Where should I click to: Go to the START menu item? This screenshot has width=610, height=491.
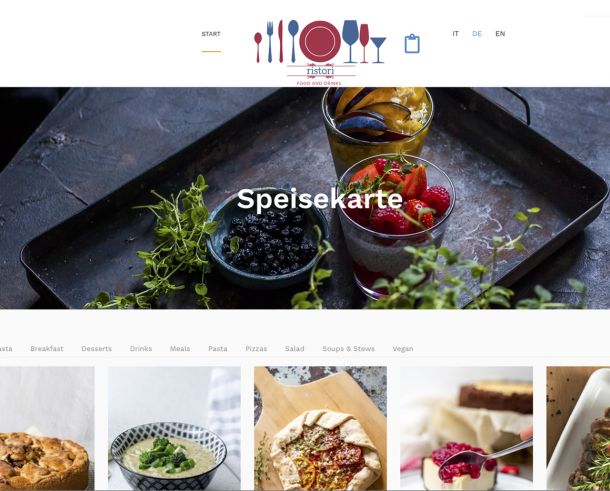(x=211, y=34)
